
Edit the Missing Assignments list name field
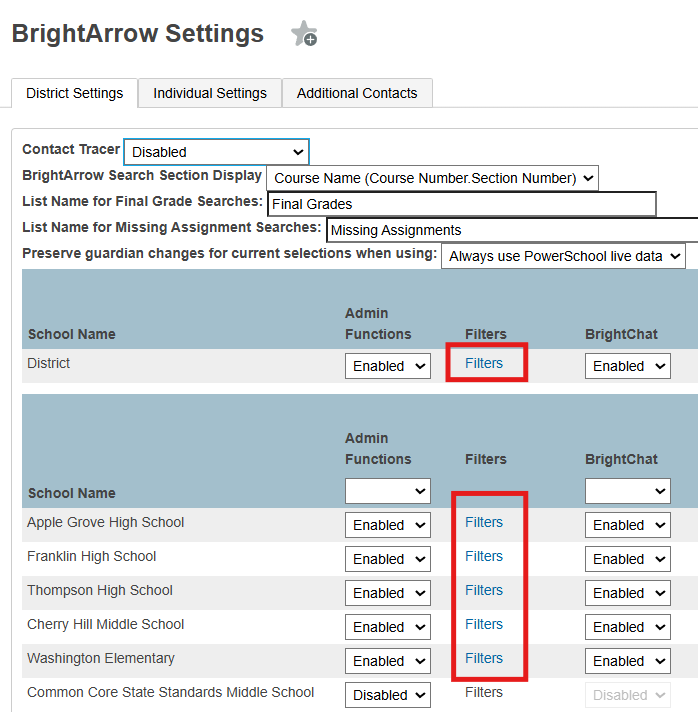pos(512,230)
